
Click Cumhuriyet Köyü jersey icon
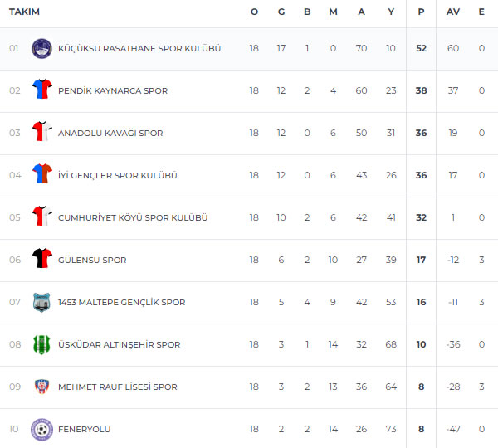[42, 216]
